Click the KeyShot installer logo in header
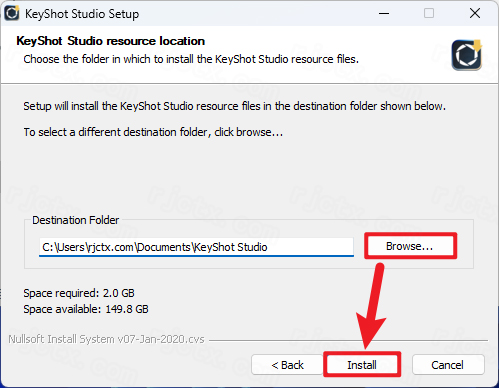The height and width of the screenshot is (388, 499). [x=467, y=55]
